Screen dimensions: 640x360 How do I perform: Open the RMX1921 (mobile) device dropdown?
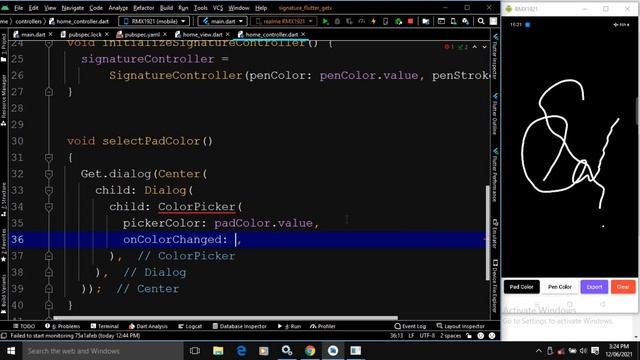[154, 21]
